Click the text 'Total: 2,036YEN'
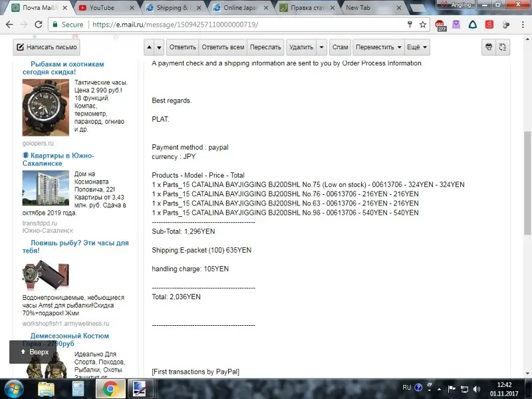This screenshot has width=532, height=399. coord(176,297)
